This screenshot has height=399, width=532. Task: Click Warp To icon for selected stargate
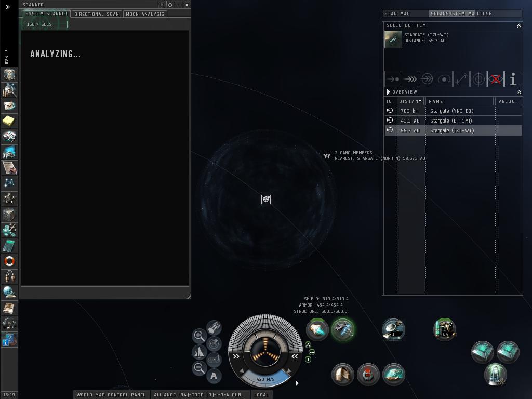(410, 79)
